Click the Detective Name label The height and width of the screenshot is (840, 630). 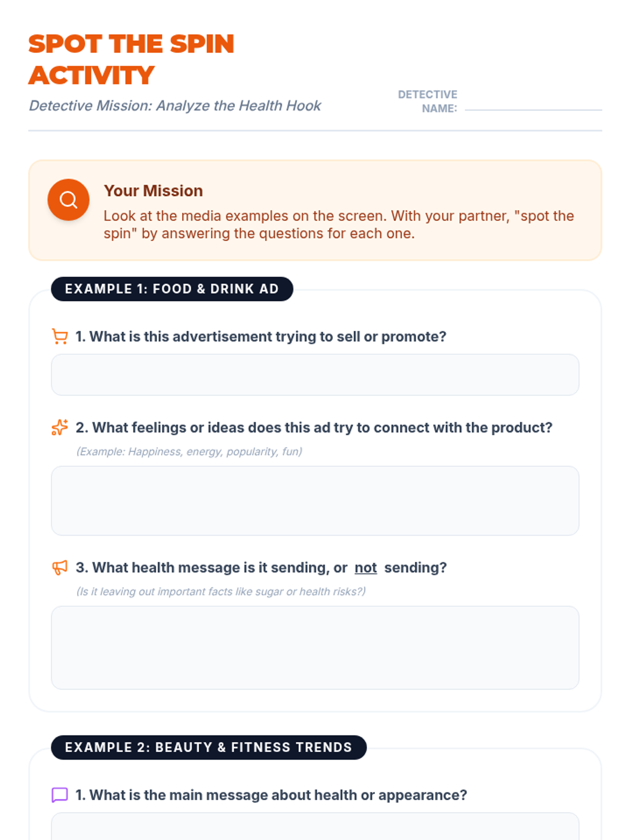point(427,101)
